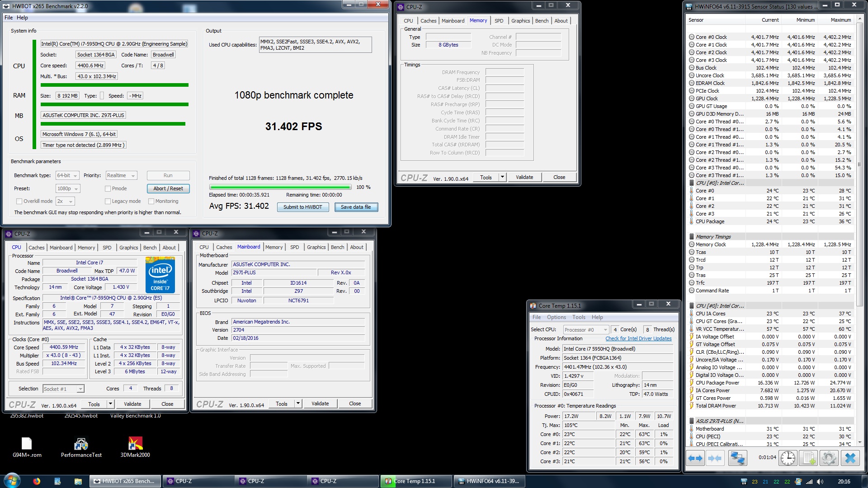Open the Select CPU Processor #0 dropdown in Core Temp
Screen dimensions: 868x488
(586, 330)
